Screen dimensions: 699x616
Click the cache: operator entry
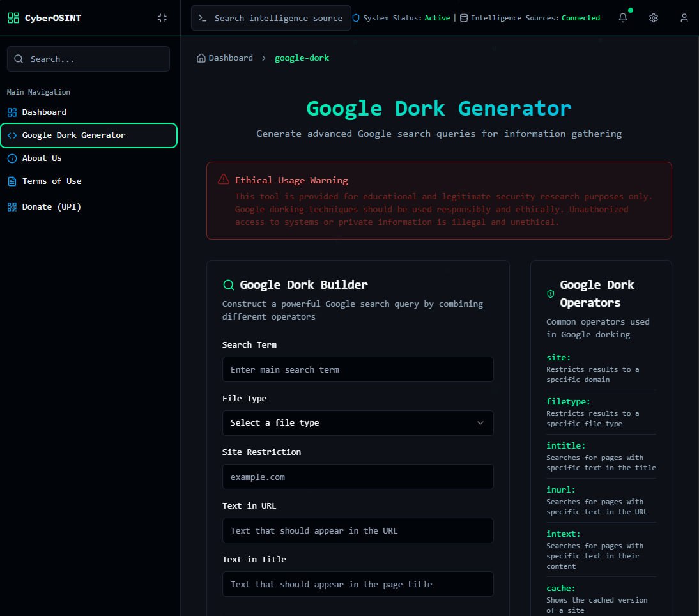(x=601, y=599)
